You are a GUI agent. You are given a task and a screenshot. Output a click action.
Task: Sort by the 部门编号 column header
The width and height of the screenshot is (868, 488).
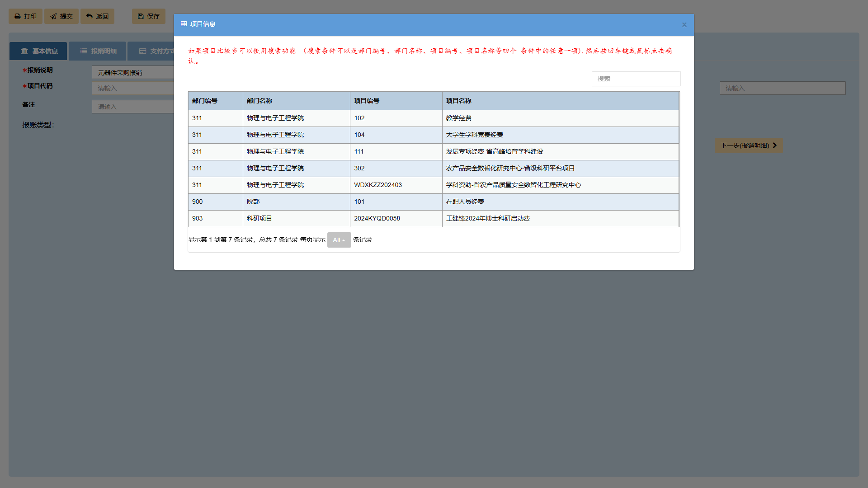[216, 101]
